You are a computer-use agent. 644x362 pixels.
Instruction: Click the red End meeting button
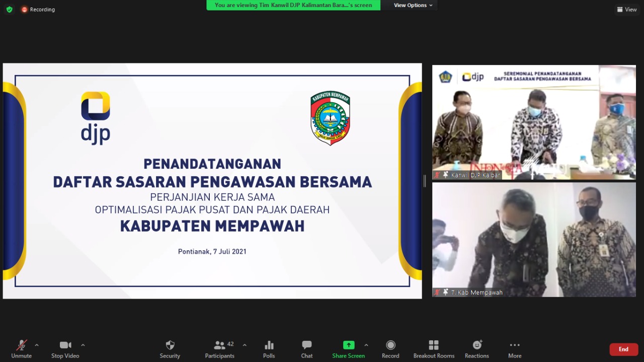tap(623, 349)
